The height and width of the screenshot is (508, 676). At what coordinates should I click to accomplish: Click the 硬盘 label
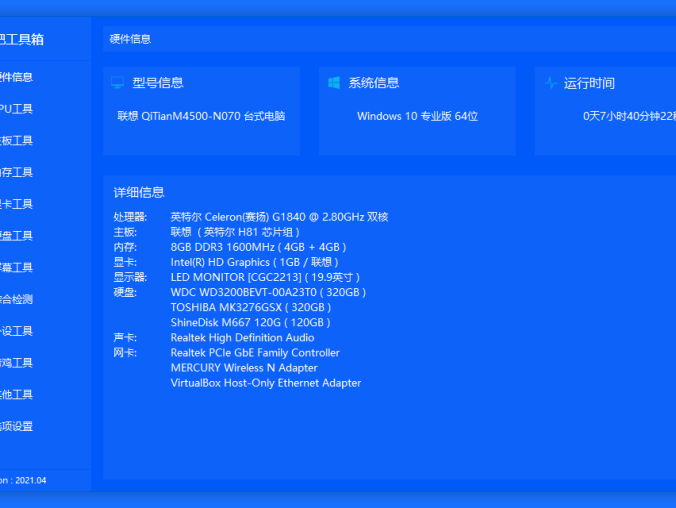[125, 292]
